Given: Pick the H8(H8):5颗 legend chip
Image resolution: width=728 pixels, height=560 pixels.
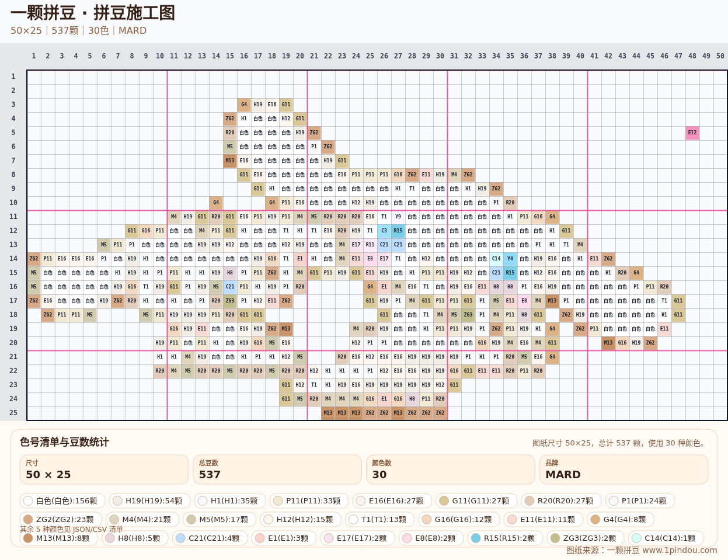Looking at the screenshot, I should coord(135,538).
